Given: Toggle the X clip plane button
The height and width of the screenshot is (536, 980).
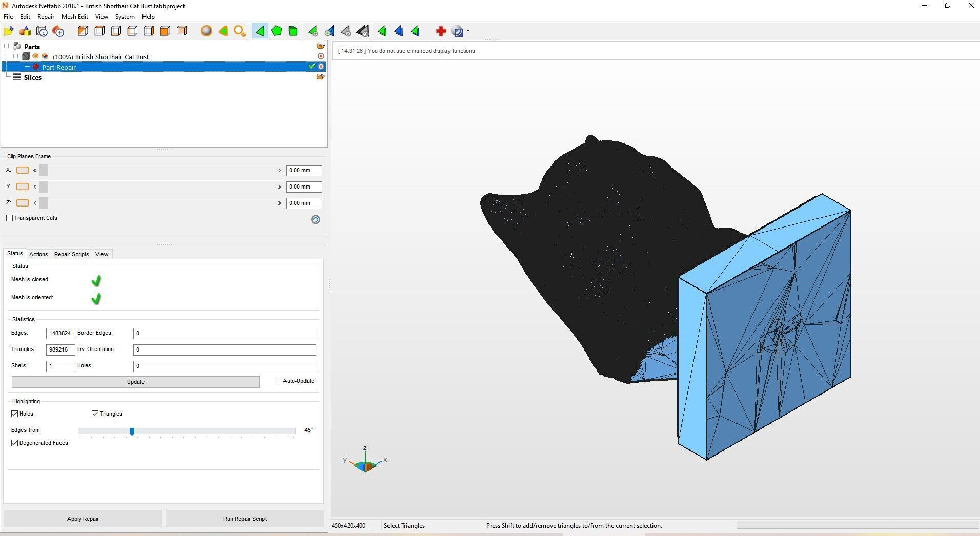Looking at the screenshot, I should pyautogui.click(x=23, y=170).
